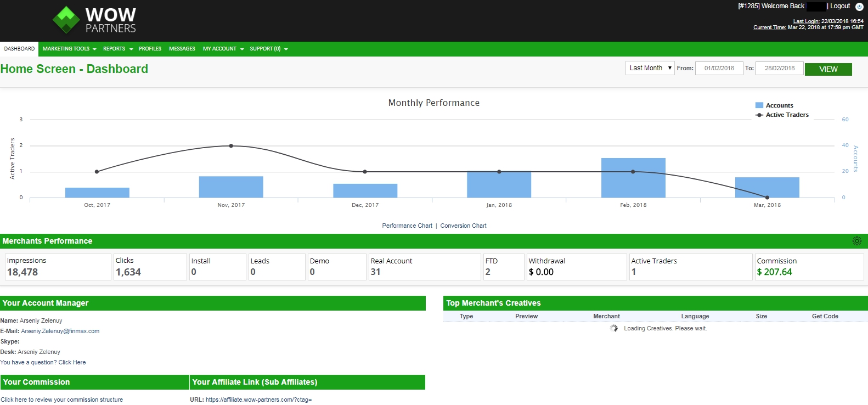
Task: Expand the Reports dropdown menu
Action: pos(118,49)
